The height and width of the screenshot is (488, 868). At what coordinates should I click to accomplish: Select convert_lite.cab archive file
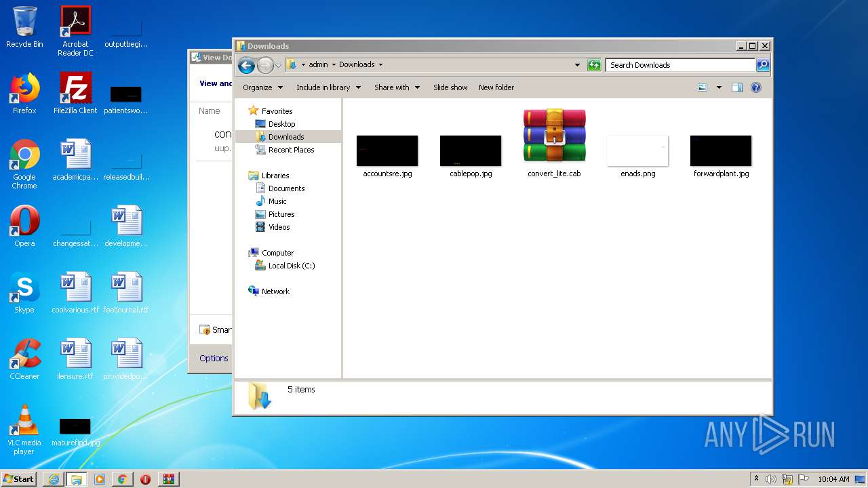pos(554,144)
